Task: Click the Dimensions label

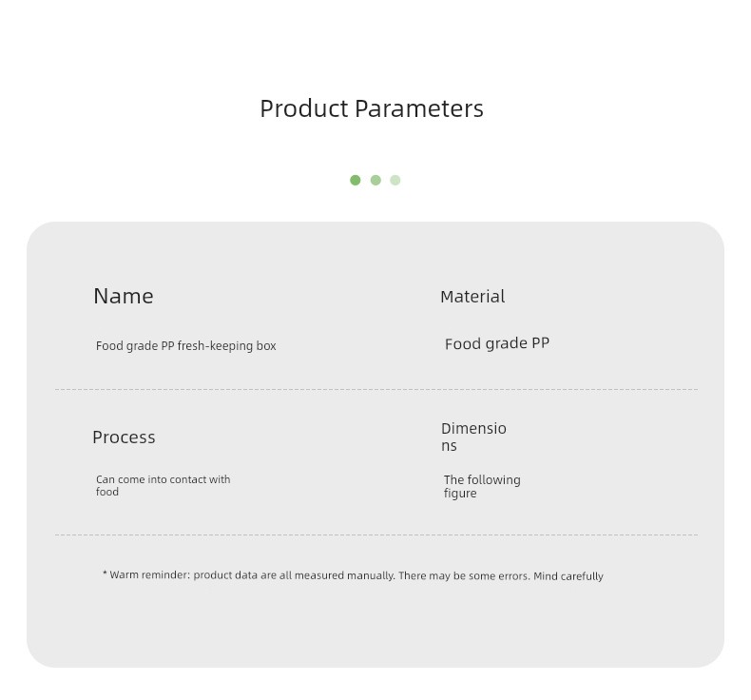Action: click(x=473, y=437)
